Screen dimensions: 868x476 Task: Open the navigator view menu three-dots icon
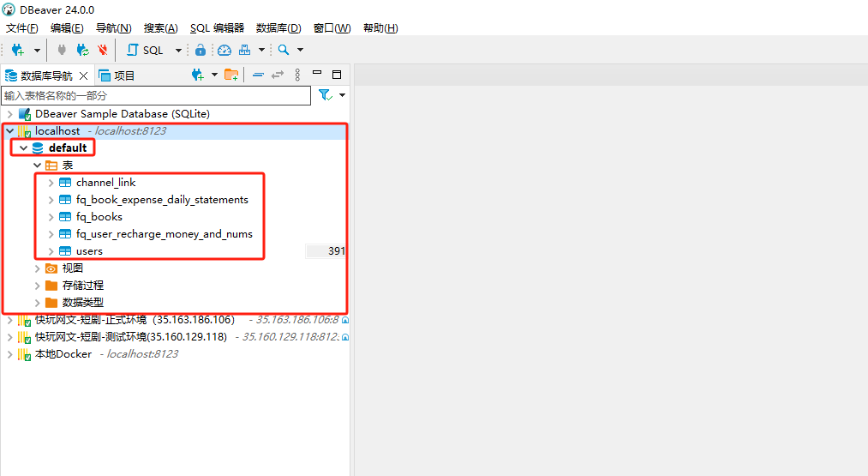coord(297,75)
